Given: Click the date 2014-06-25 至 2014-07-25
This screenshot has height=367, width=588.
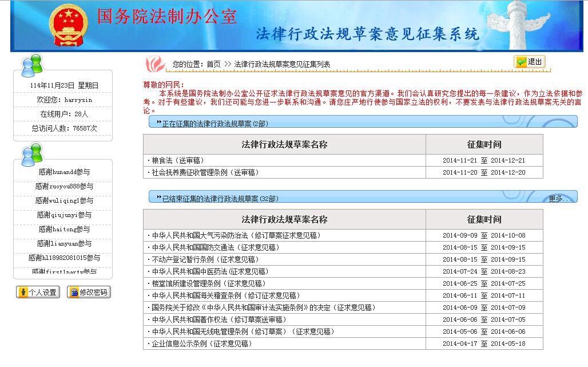Looking at the screenshot, I should (484, 283).
